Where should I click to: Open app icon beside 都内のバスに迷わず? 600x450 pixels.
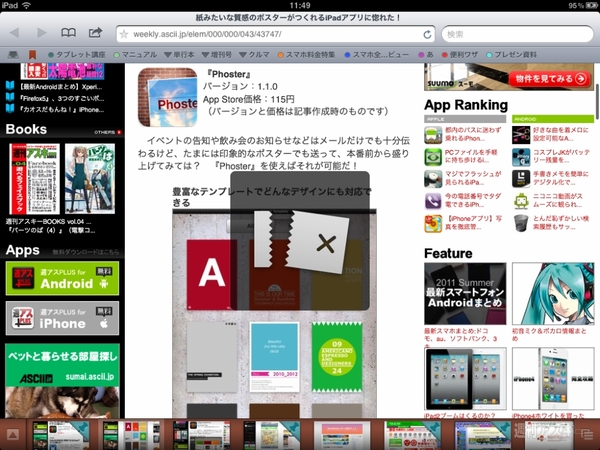tap(433, 135)
